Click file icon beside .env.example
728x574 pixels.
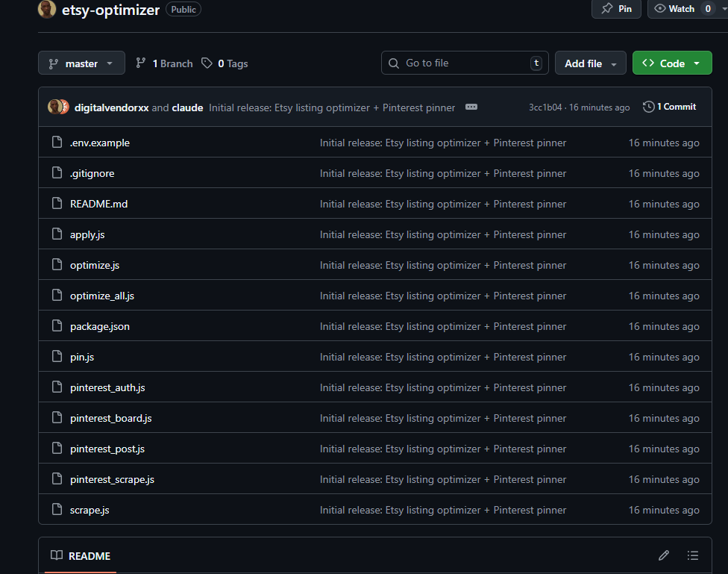(57, 142)
